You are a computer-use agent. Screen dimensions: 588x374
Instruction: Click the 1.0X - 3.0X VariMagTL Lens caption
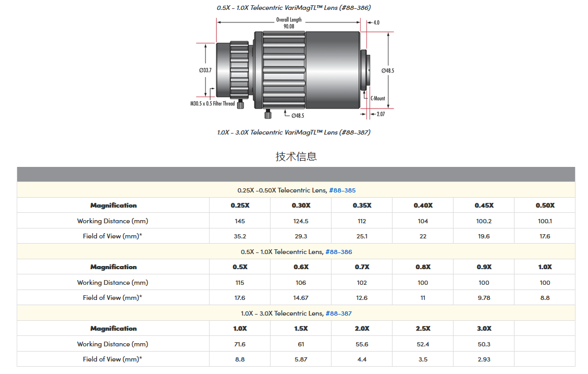pos(293,132)
